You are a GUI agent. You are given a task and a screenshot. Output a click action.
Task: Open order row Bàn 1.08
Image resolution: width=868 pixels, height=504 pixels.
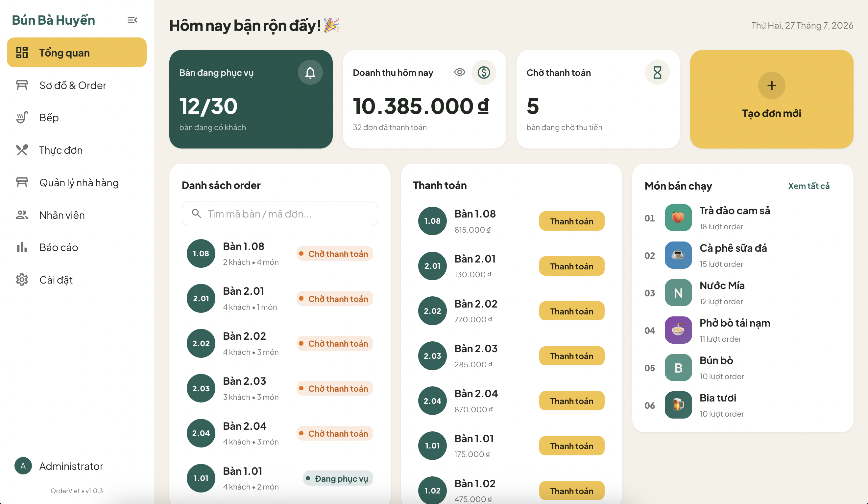280,254
